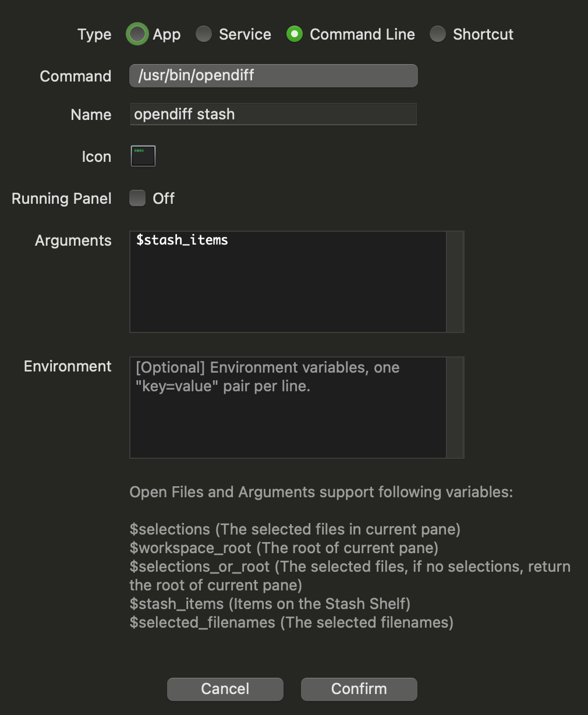Screen dimensions: 588x715
Task: Enable the Running Panel checkbox
Action: [x=137, y=199]
